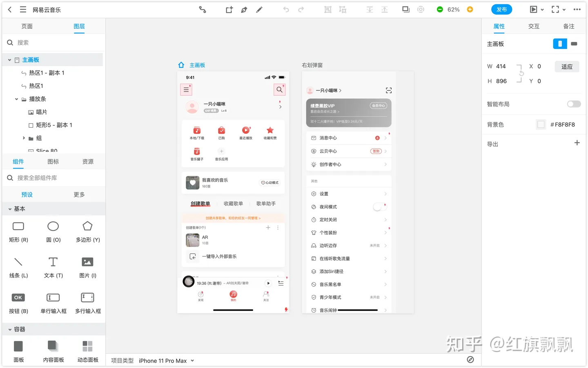Image resolution: width=588 pixels, height=368 pixels.
Task: Add the dynamic panel (动态面板) container
Action: coord(88,351)
